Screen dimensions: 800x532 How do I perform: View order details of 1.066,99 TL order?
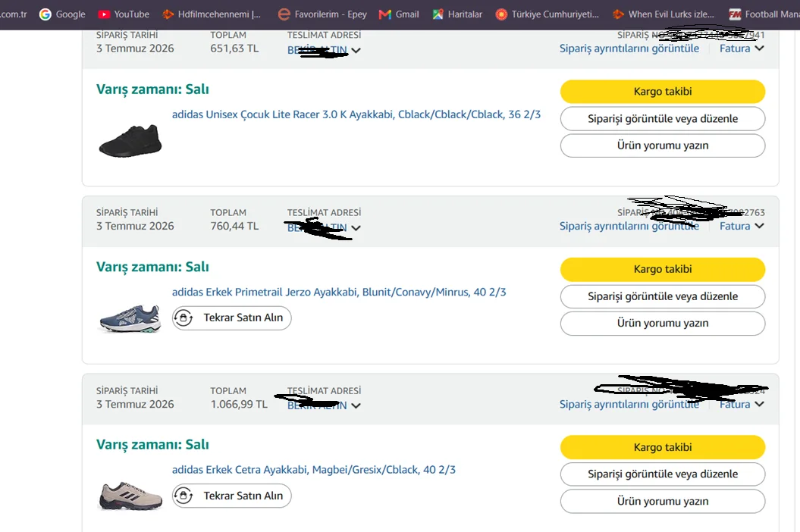pos(629,404)
